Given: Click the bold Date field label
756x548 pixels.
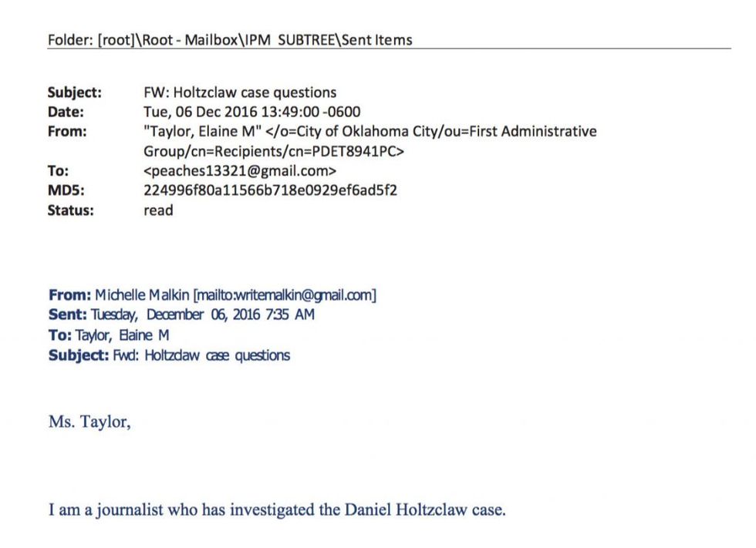Looking at the screenshot, I should click(65, 112).
